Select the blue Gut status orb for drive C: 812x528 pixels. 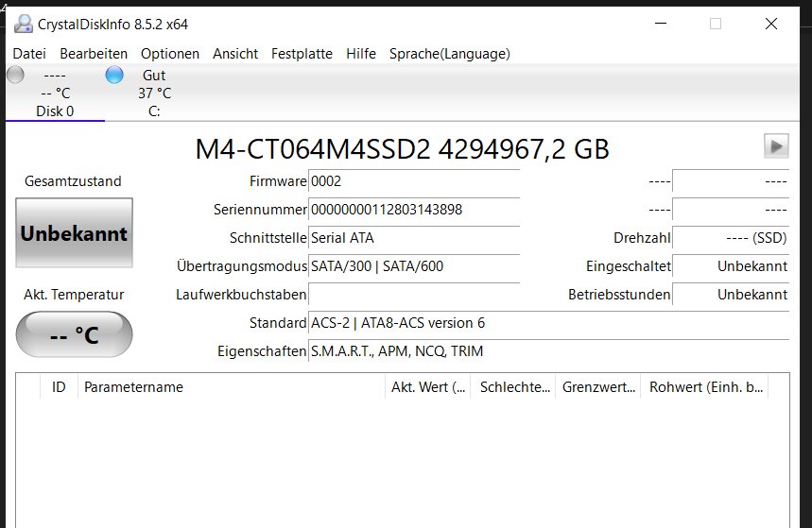pos(114,75)
